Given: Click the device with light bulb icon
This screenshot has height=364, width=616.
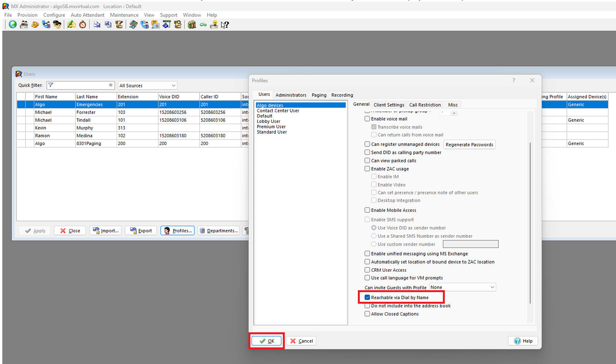Looking at the screenshot, I should (x=214, y=25).
